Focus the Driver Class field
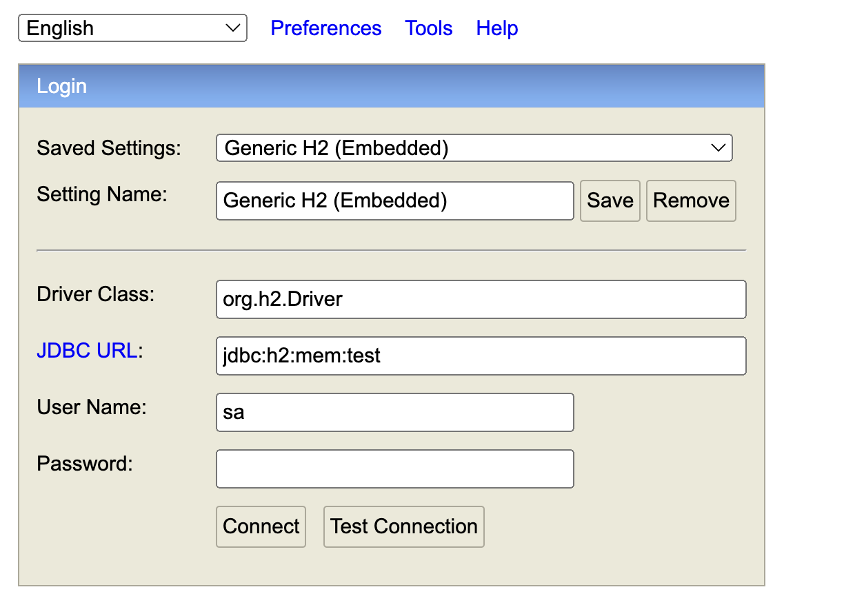The height and width of the screenshot is (616, 844). pos(481,299)
